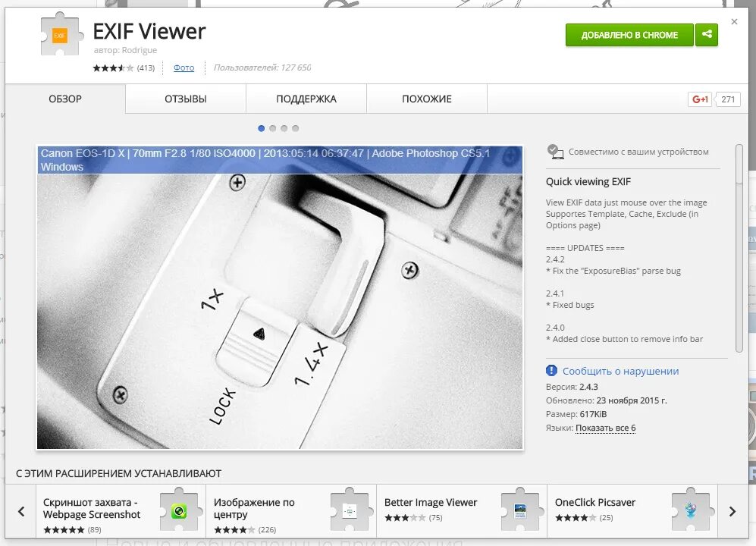Click Совместимо с вашим устройством text
The height and width of the screenshot is (546, 756).
click(x=638, y=152)
